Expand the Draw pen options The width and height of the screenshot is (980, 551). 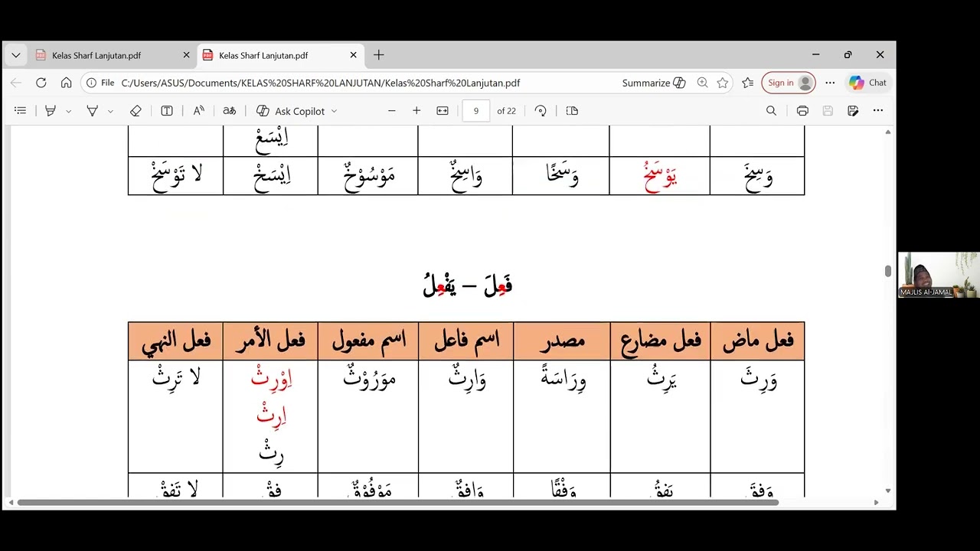click(110, 111)
